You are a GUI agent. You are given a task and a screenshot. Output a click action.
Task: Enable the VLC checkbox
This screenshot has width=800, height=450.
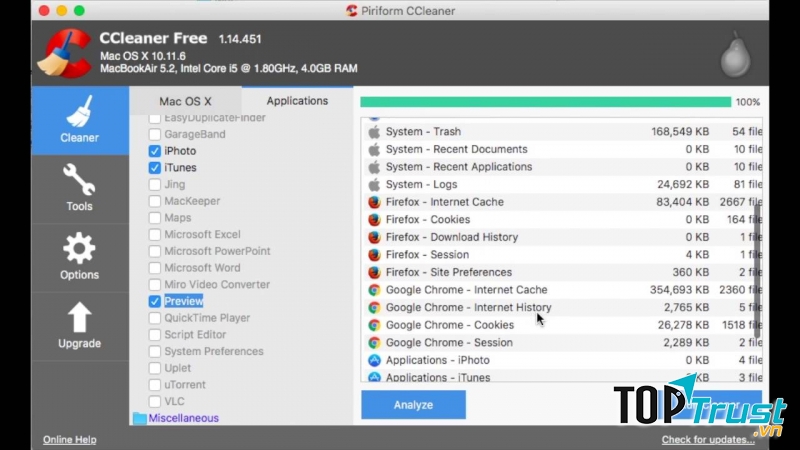(155, 402)
